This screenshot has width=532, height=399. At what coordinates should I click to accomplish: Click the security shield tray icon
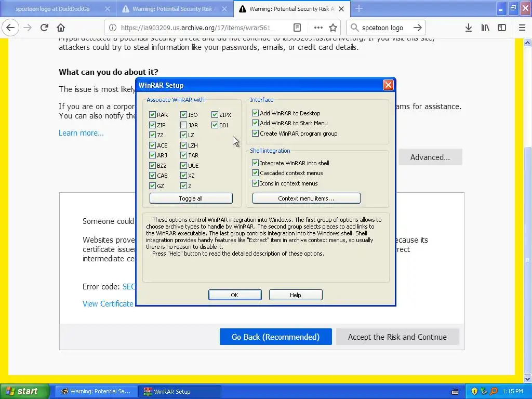point(474,392)
